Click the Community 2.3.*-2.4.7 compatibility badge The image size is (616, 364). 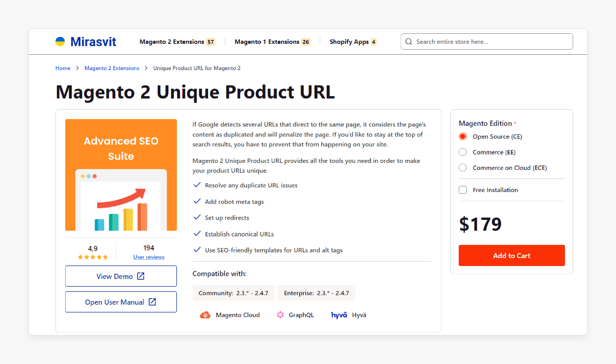[233, 293]
